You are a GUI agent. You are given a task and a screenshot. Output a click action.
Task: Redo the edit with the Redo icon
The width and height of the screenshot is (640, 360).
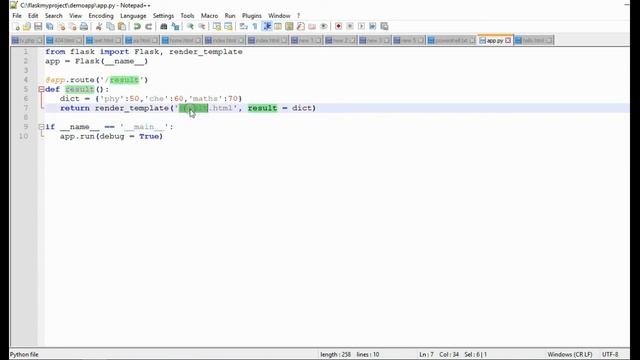(149, 27)
